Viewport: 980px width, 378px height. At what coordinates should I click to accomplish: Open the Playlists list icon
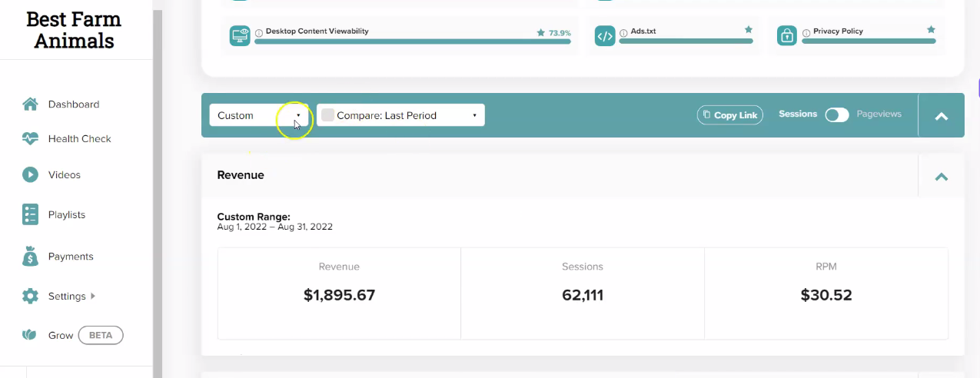(30, 214)
